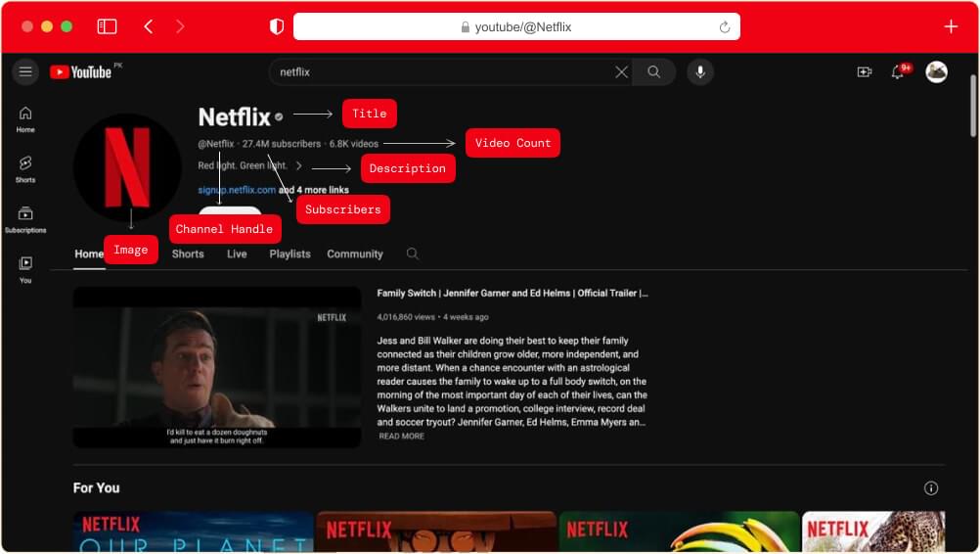
Task: Show info for the For You section
Action: click(x=931, y=488)
